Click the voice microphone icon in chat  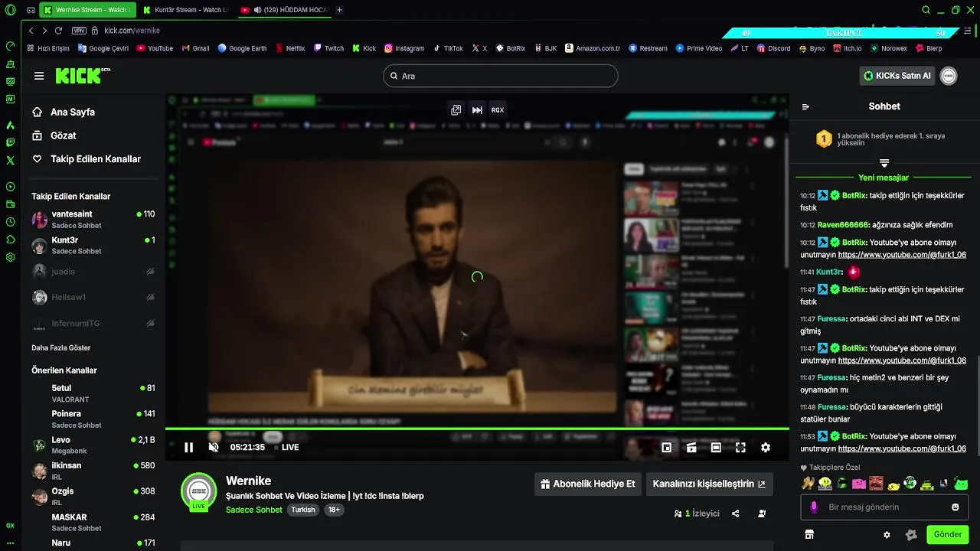point(814,507)
